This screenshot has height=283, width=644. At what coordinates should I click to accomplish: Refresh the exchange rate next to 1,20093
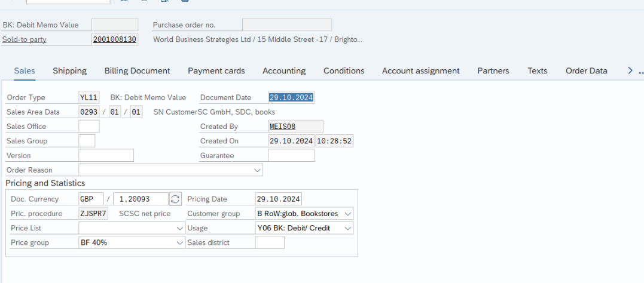coord(175,199)
